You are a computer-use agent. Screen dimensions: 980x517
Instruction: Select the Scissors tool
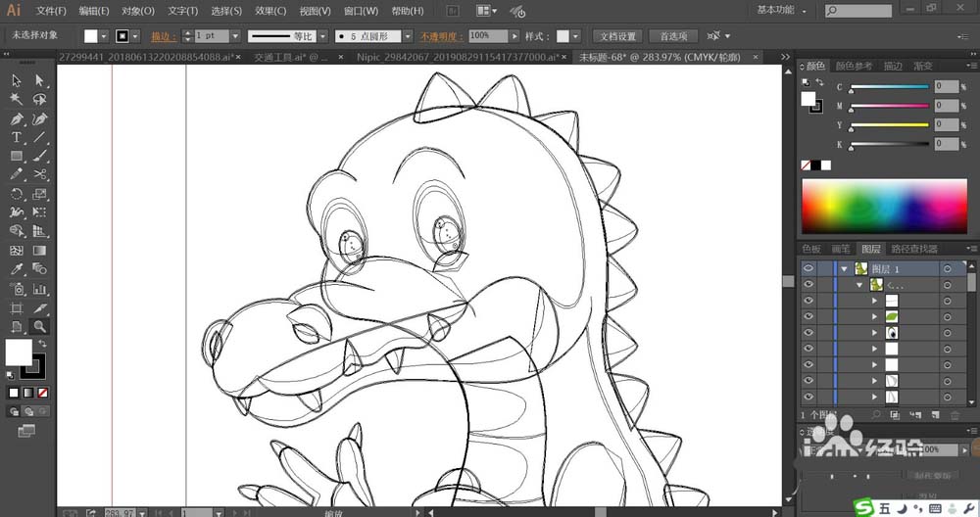[x=39, y=175]
